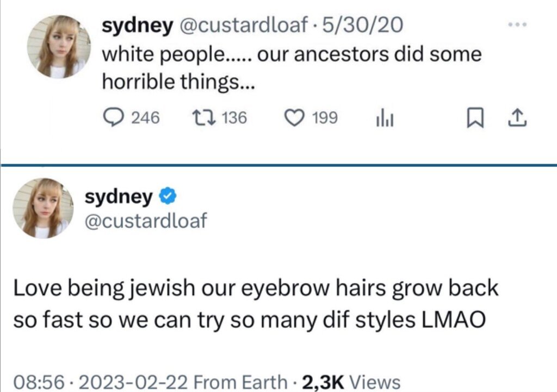The height and width of the screenshot is (392, 557).
Task: Click @custardloaf handle in the bottom tweet
Action: tap(145, 220)
